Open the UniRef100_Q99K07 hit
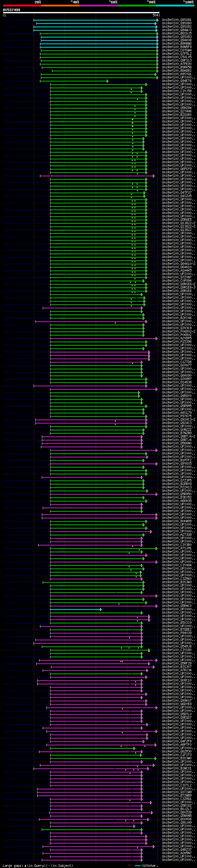 click(177, 700)
